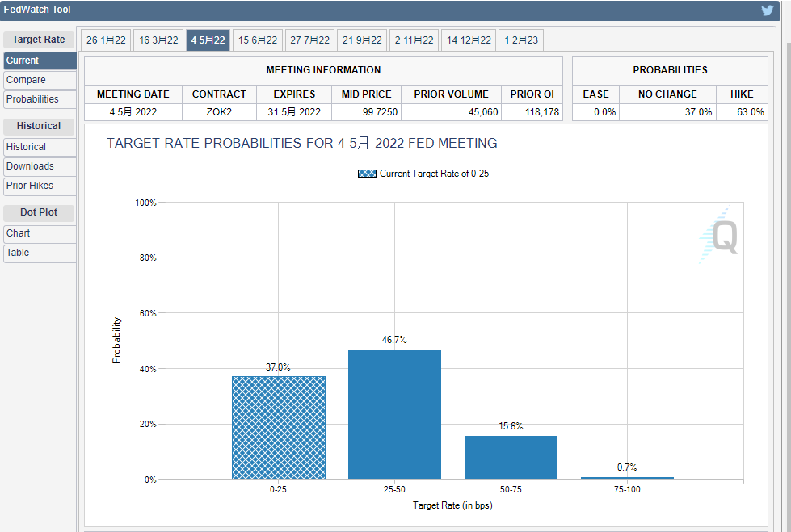Click the 25-50 bar at 46.7%
791x532 pixels.
(x=394, y=414)
